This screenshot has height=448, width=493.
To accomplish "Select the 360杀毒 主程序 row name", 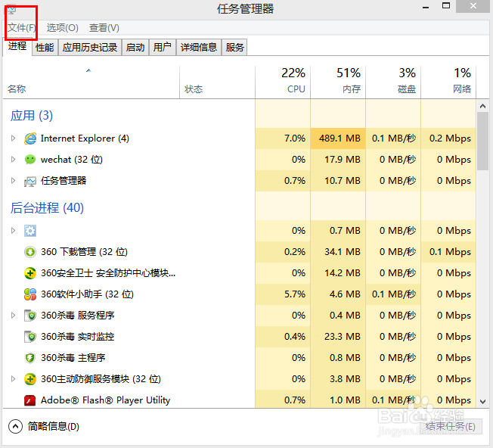I will click(73, 358).
